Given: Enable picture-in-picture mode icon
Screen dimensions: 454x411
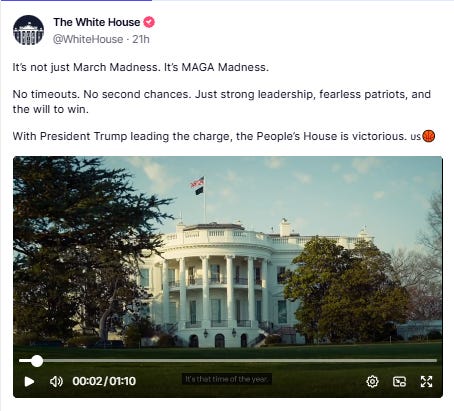Looking at the screenshot, I should [399, 381].
